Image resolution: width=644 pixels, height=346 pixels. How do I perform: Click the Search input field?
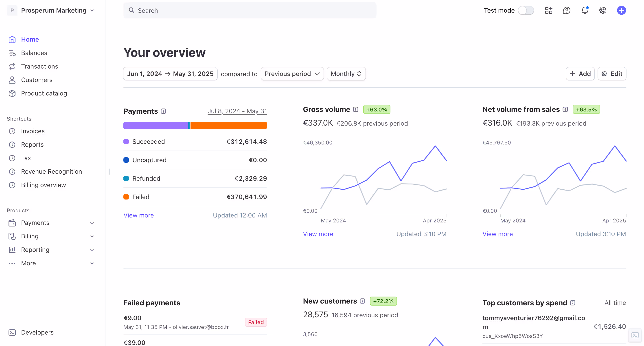click(250, 11)
